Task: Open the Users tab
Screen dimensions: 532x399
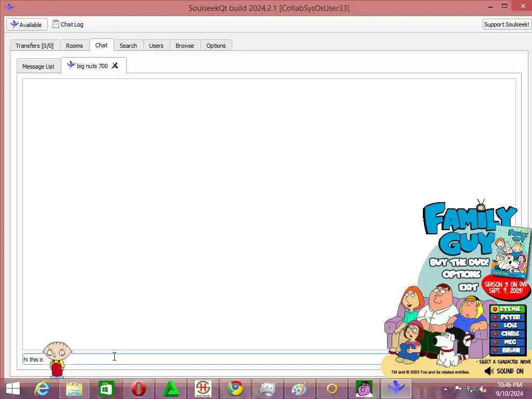Action: [x=156, y=46]
